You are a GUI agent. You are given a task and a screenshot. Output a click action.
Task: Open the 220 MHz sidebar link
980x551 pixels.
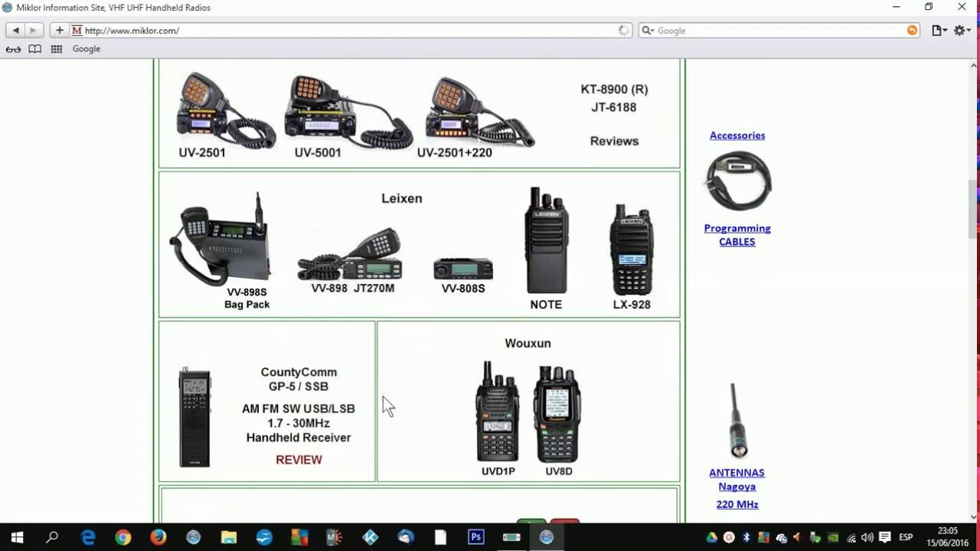click(x=737, y=504)
